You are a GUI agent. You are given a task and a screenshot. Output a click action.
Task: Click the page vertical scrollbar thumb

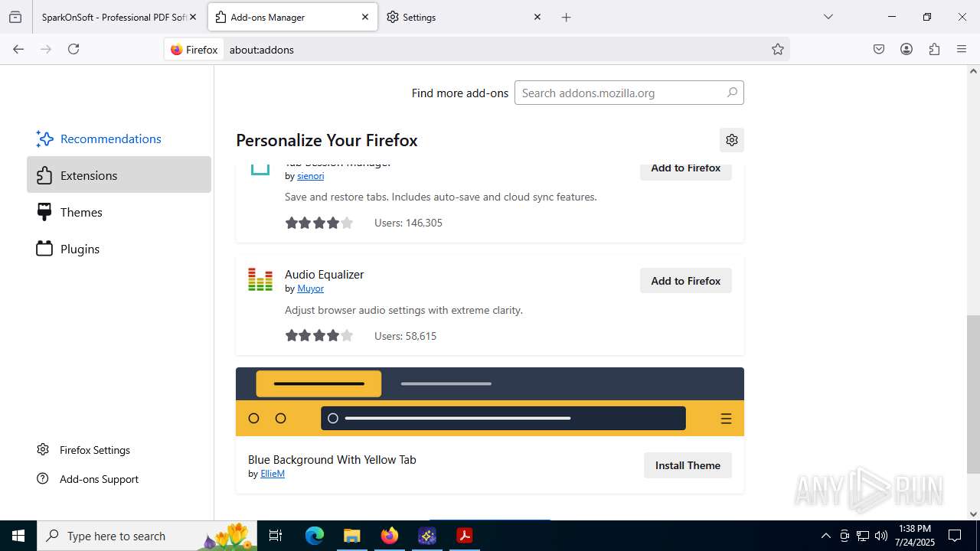coord(973,393)
